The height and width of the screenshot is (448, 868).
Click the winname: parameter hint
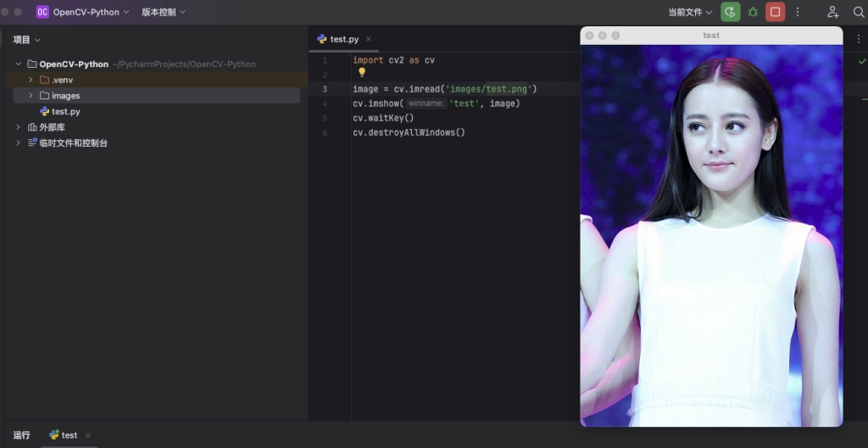point(426,104)
